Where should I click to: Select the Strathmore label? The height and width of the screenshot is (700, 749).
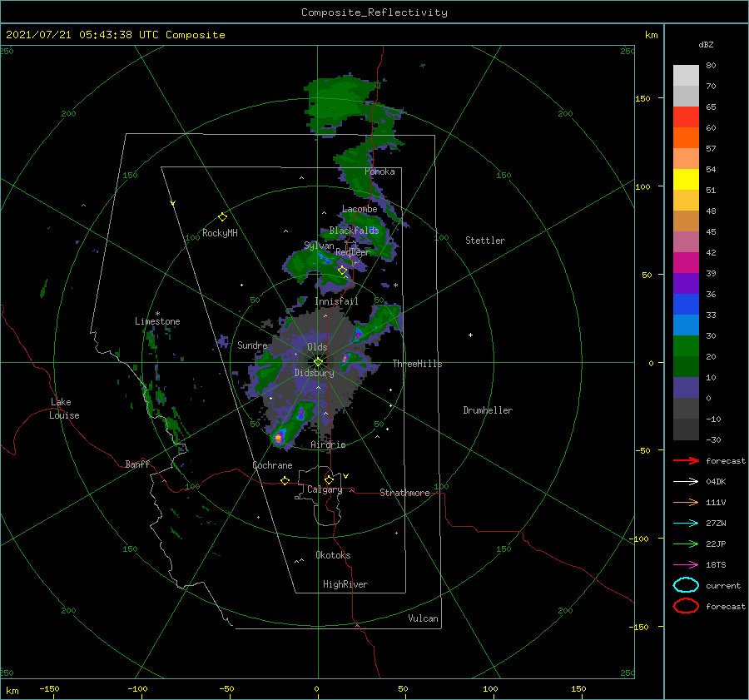pos(404,493)
